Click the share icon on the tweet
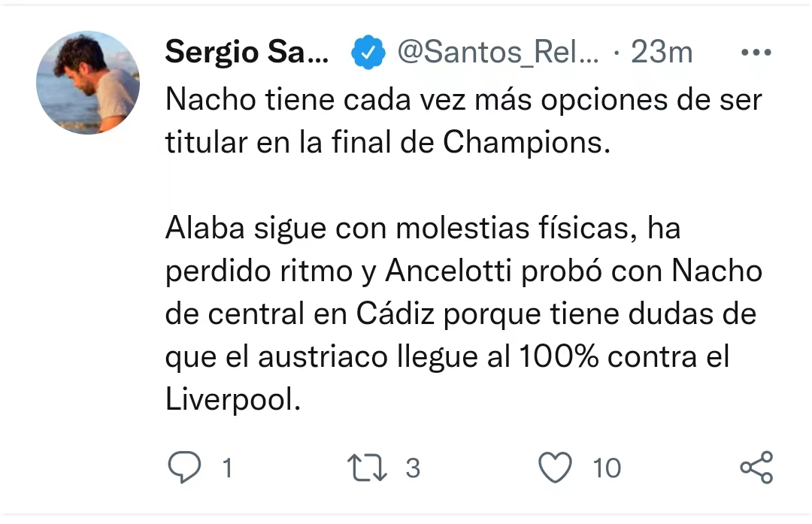Image resolution: width=812 pixels, height=524 pixels. [x=756, y=468]
